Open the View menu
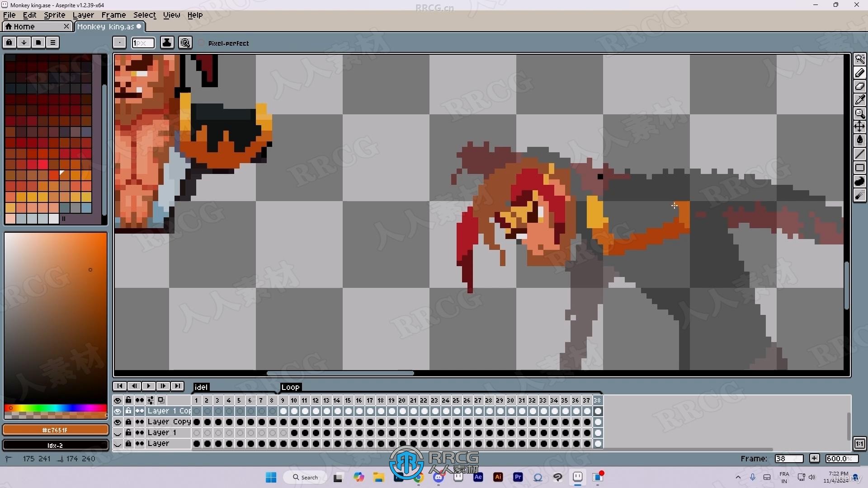 click(171, 15)
